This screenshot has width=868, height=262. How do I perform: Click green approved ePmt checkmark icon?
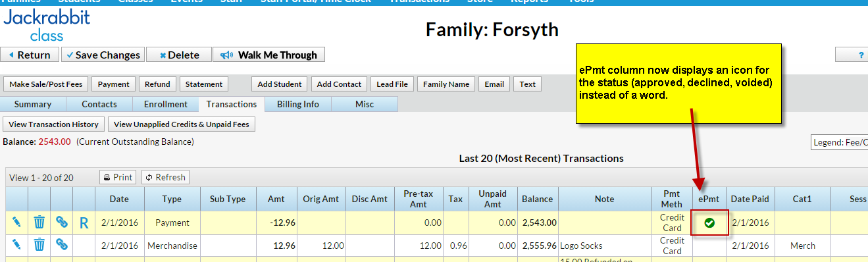709,223
